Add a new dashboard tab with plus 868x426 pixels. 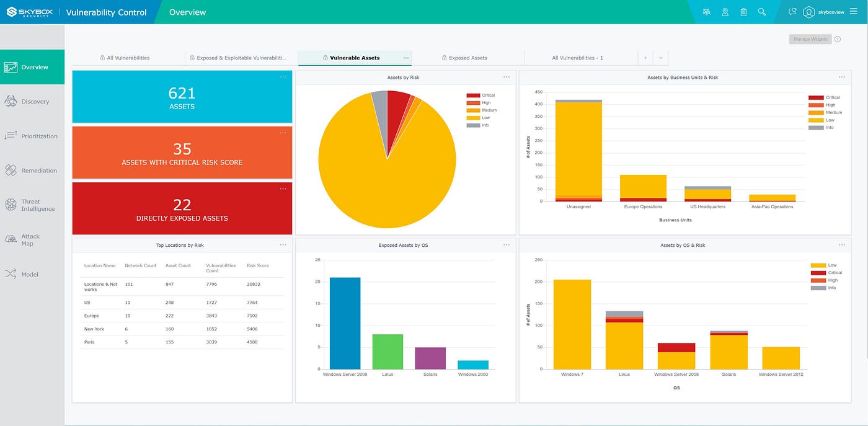pyautogui.click(x=645, y=58)
